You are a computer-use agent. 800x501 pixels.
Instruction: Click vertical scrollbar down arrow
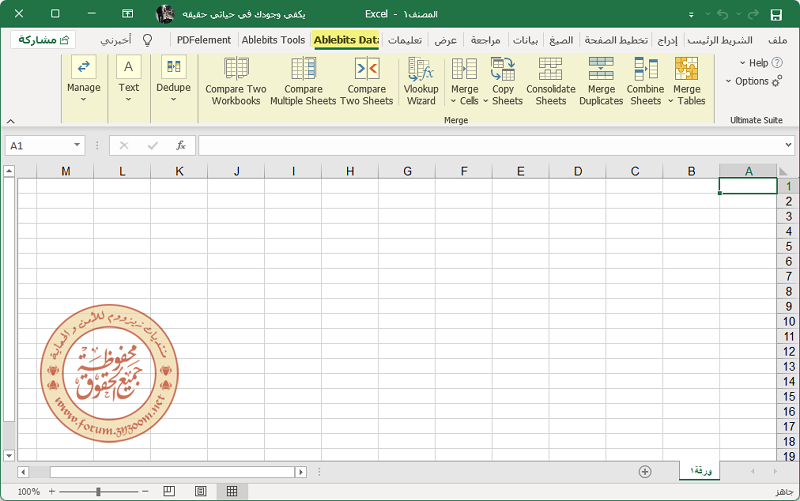click(x=9, y=455)
